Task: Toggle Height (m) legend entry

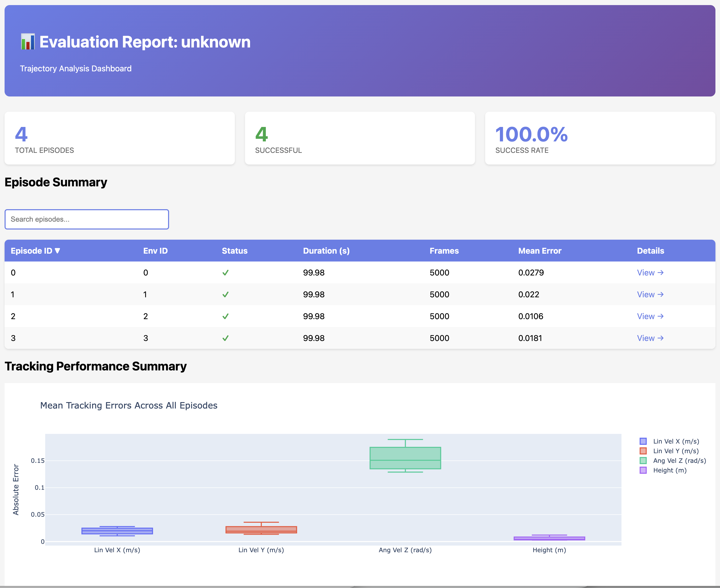Action: [x=663, y=470]
